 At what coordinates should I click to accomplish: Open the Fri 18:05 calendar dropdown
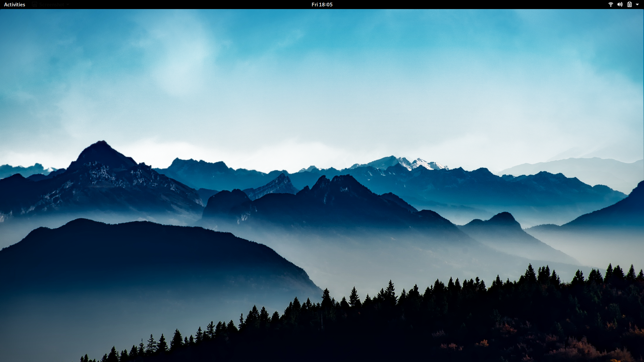(322, 4)
